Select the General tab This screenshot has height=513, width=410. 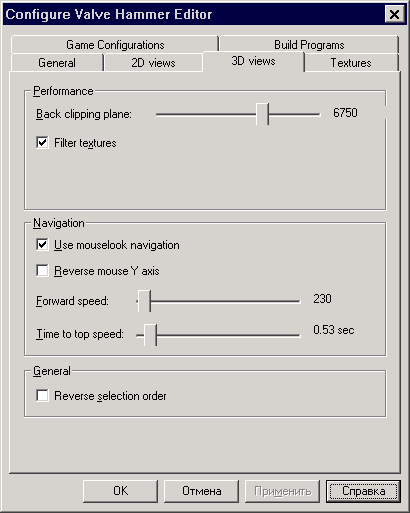tap(57, 63)
